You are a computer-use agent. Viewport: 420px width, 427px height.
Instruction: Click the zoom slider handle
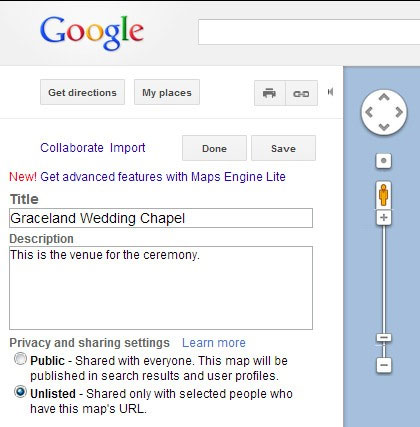click(x=384, y=338)
